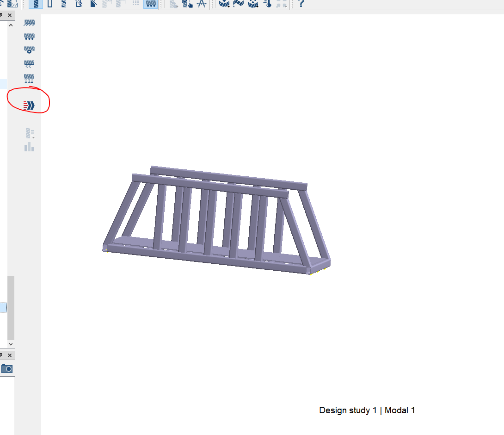Click the left panel scroll-down arrow
The image size is (504, 435).
point(11,344)
